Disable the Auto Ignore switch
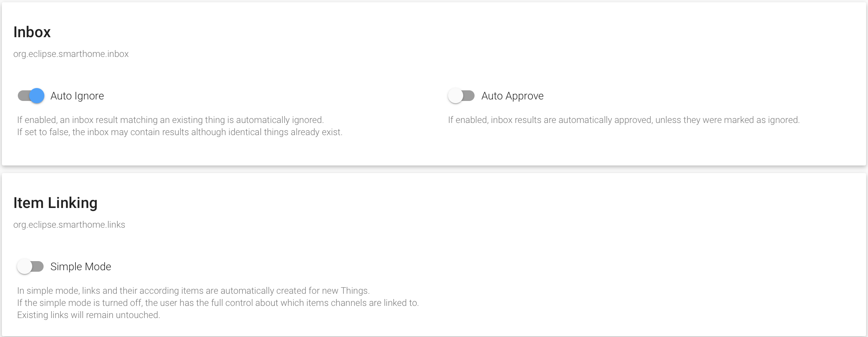The image size is (868, 337). pyautogui.click(x=31, y=96)
